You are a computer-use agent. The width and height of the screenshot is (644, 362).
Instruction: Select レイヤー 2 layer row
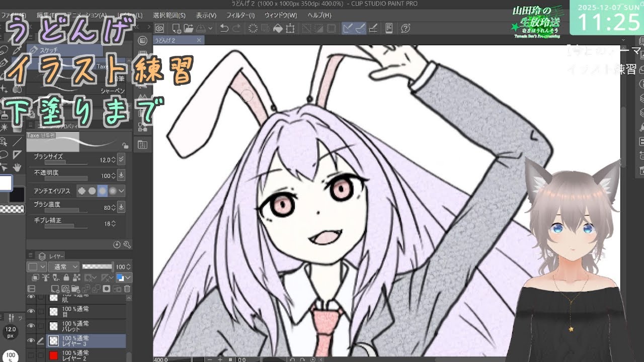coord(75,355)
